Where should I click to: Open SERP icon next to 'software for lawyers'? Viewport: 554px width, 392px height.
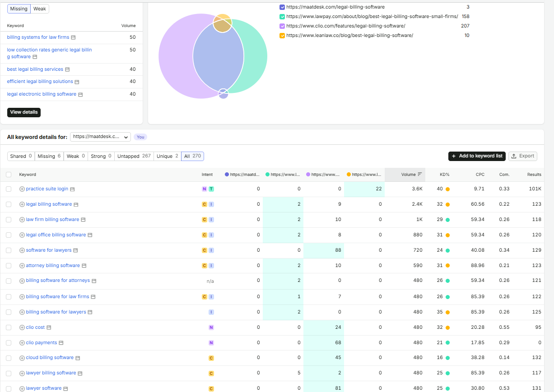[x=75, y=250]
